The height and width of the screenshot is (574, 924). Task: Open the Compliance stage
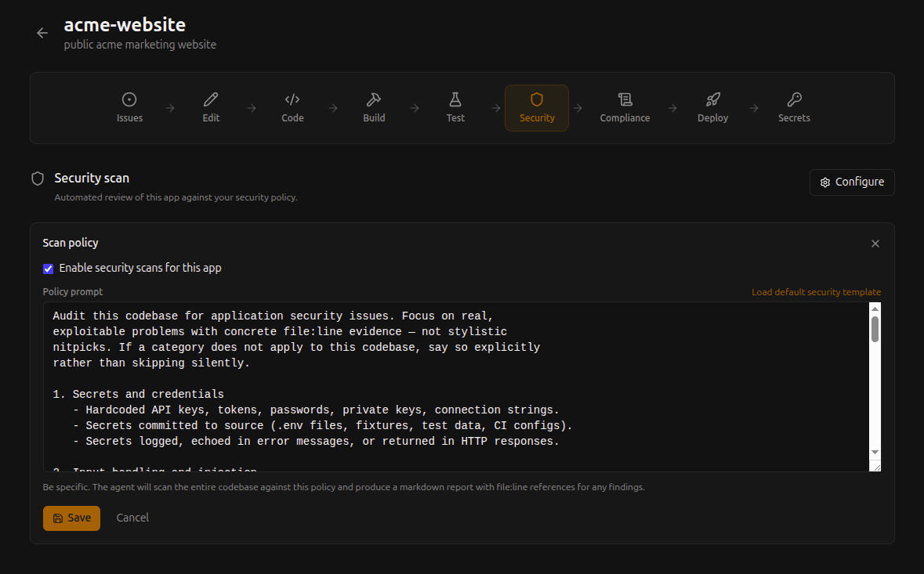625,108
